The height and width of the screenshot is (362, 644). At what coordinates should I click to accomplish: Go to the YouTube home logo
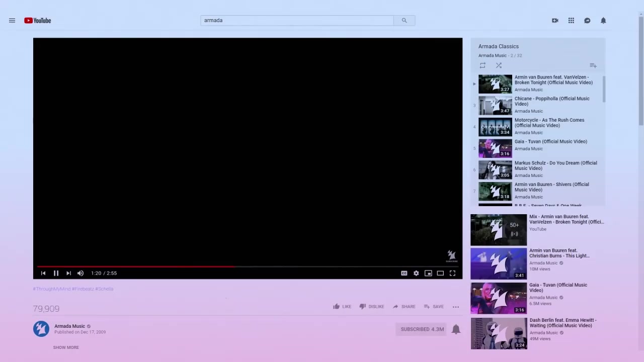point(38,21)
